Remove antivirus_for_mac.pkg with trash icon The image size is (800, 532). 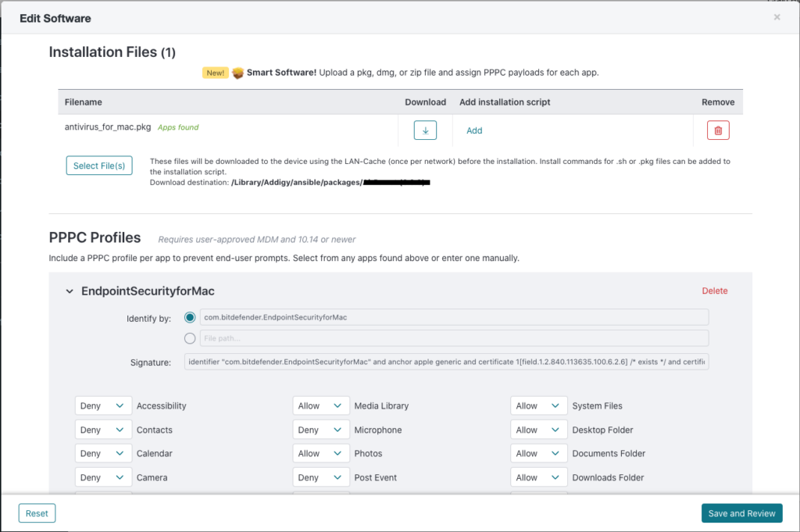tap(717, 130)
